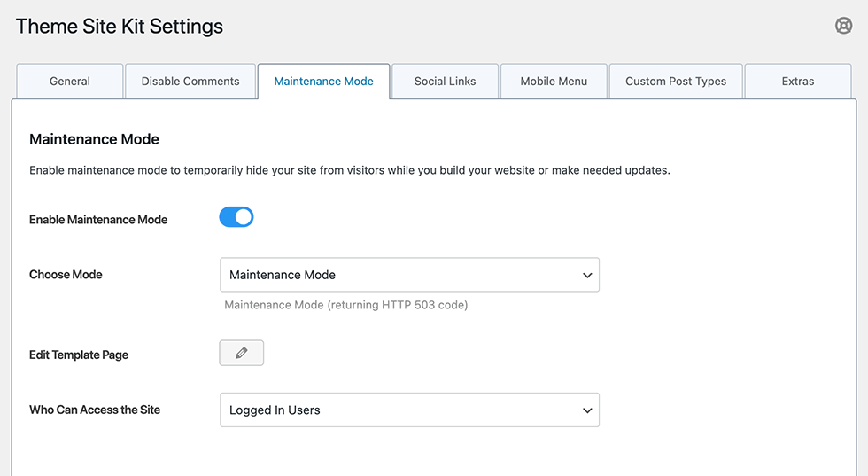
Task: Click the Enable Maintenance Mode label
Action: 98,220
